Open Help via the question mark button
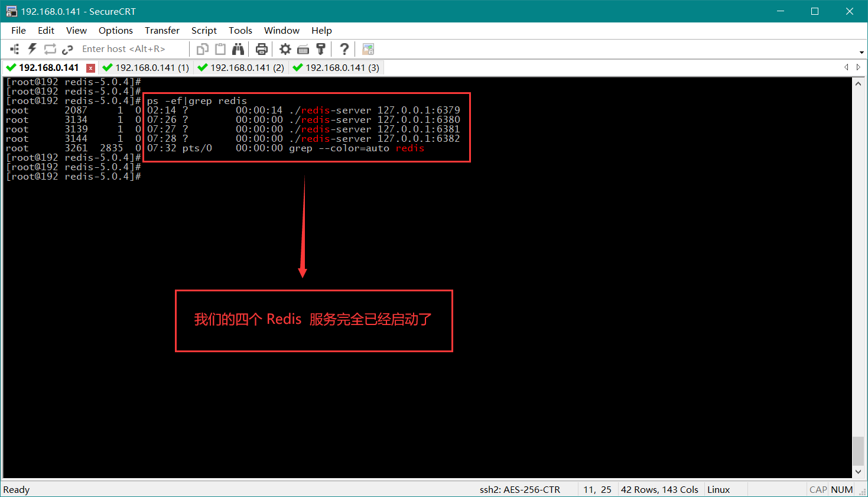This screenshot has width=868, height=497. click(345, 49)
